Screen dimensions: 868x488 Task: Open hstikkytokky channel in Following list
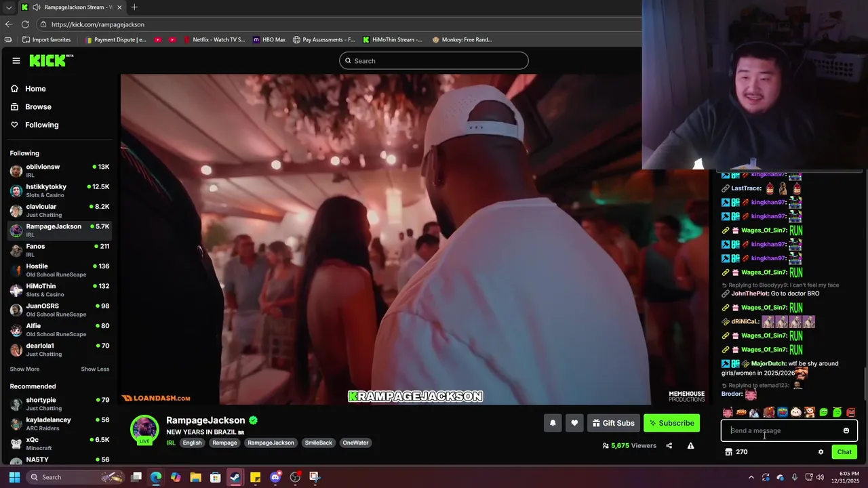(60, 190)
